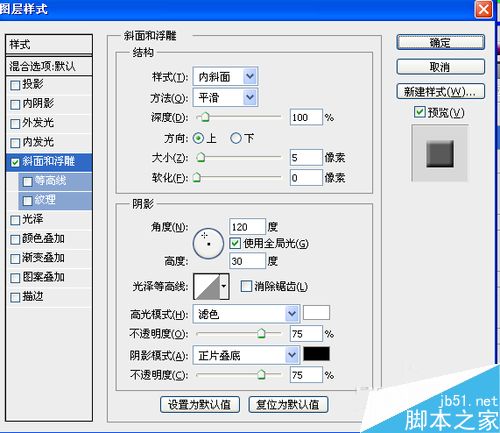Screen dimensions: 500x433
Task: Tick the 纹理 texture checkbox
Action: click(27, 201)
